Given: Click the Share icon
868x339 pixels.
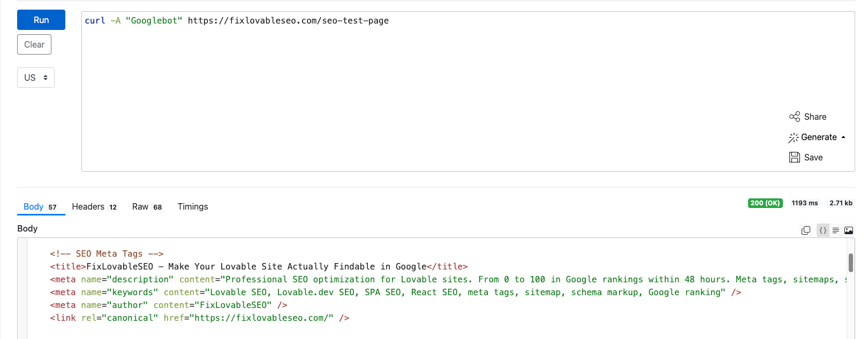Looking at the screenshot, I should tap(795, 117).
